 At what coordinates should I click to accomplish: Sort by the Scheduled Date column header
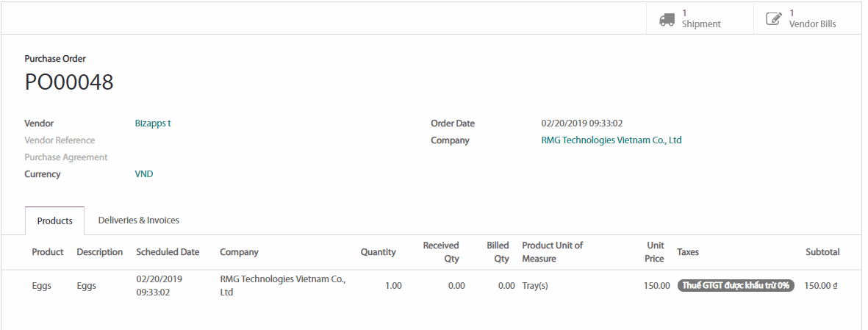point(168,252)
